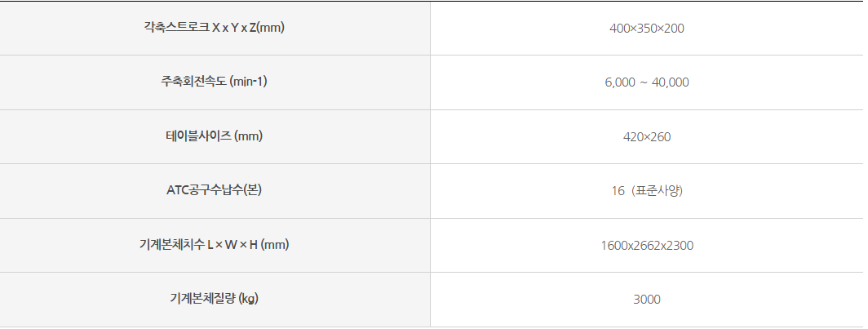This screenshot has height=329, width=868.
Task: Click the 400 X-axis stroke value
Action: pos(619,29)
